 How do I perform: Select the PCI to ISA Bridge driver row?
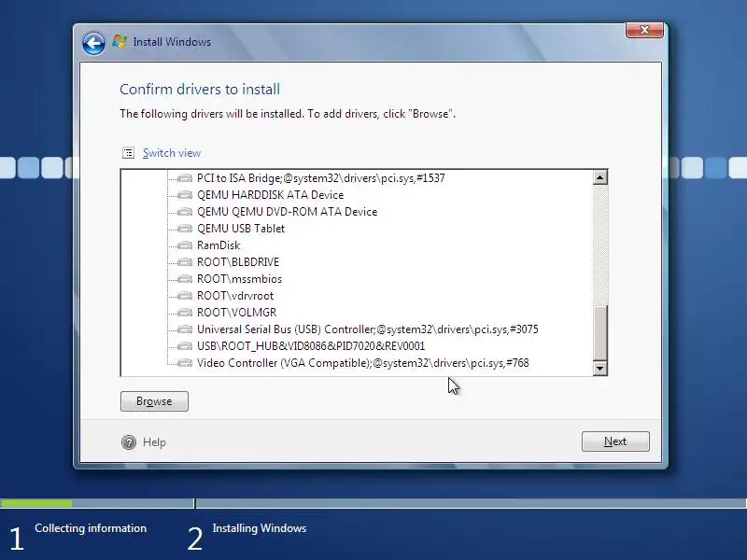(x=320, y=178)
